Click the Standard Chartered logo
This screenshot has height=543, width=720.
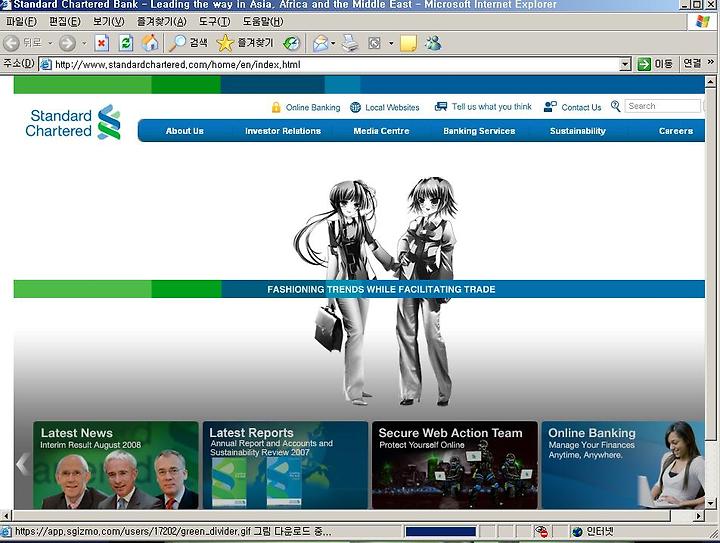pos(73,122)
